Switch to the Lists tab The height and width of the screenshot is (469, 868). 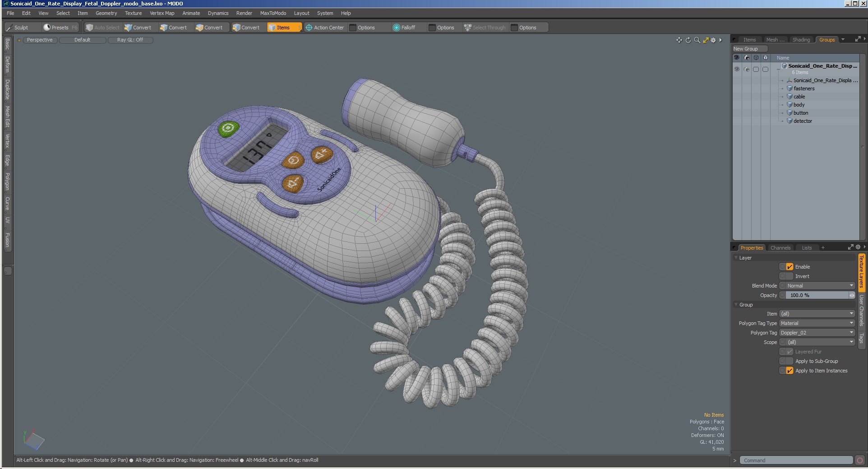click(x=807, y=248)
